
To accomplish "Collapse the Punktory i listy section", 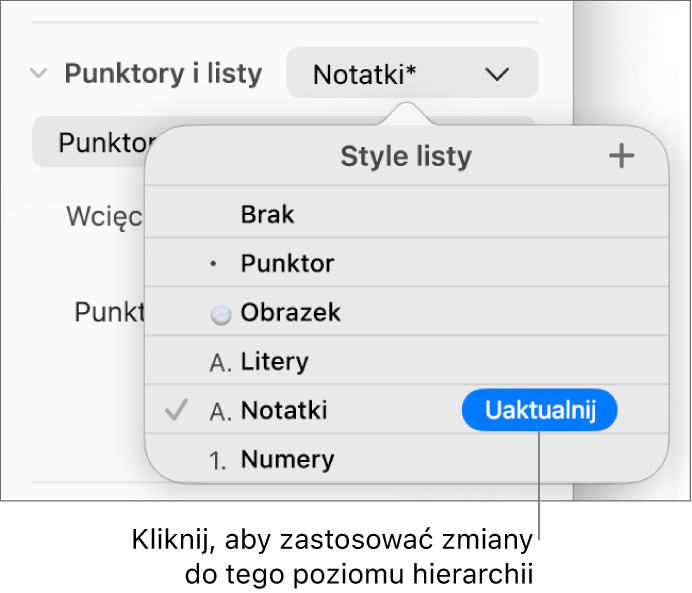I will pyautogui.click(x=38, y=73).
